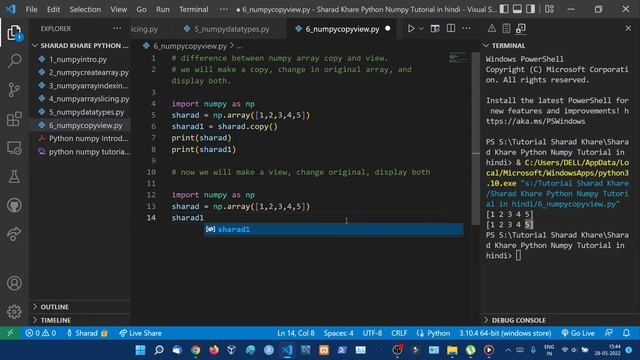Run the Python file with play button
640x360 pixels.
coord(411,29)
